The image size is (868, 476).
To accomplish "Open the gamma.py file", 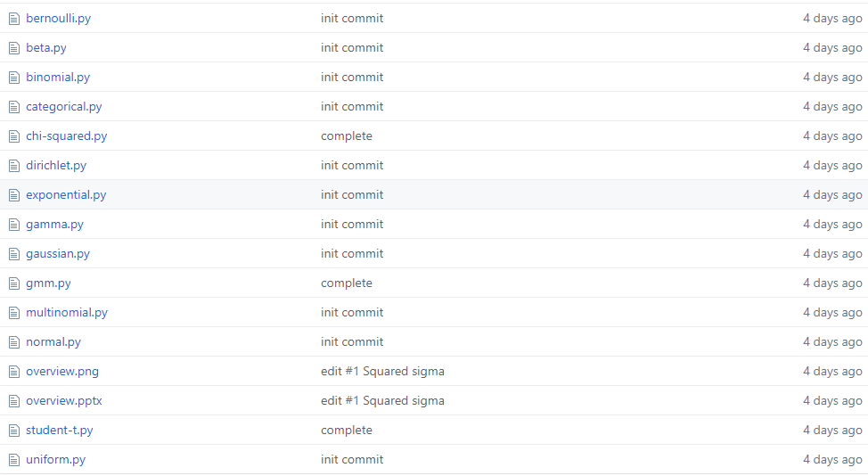I will point(54,224).
